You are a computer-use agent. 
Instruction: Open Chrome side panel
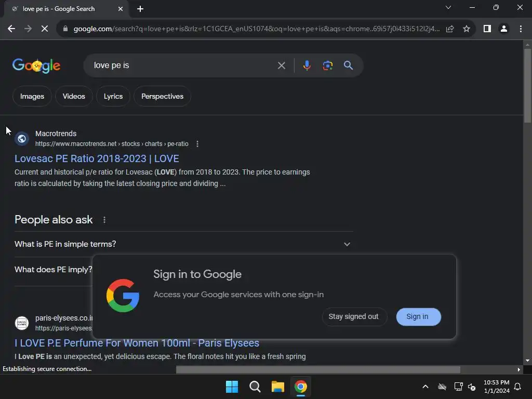click(x=487, y=29)
